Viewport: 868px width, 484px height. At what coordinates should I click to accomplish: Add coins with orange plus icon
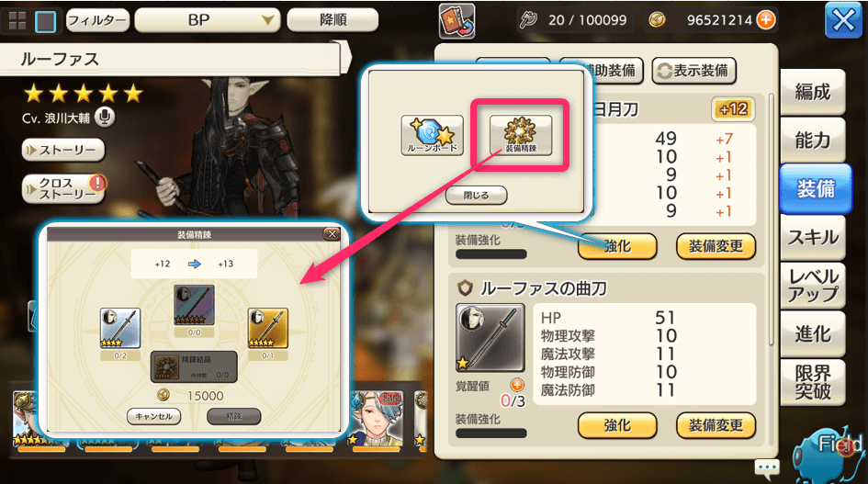[766, 20]
